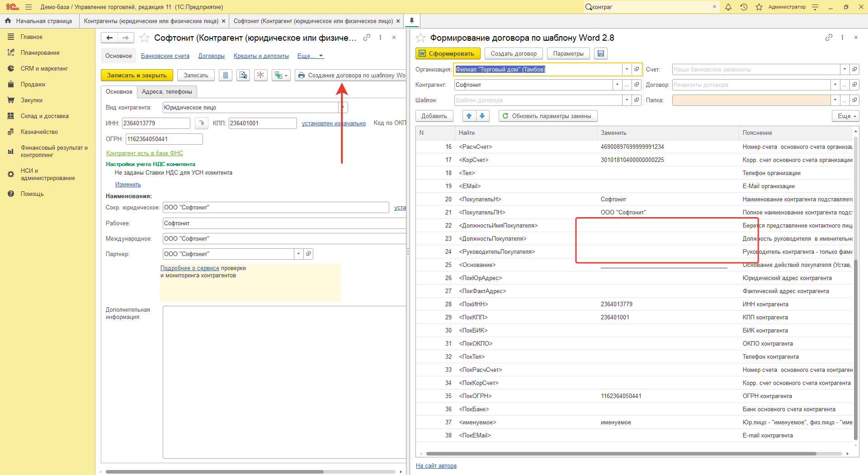The image size is (868, 475).
Task: Open the main hamburger menu
Action: tap(28, 7)
